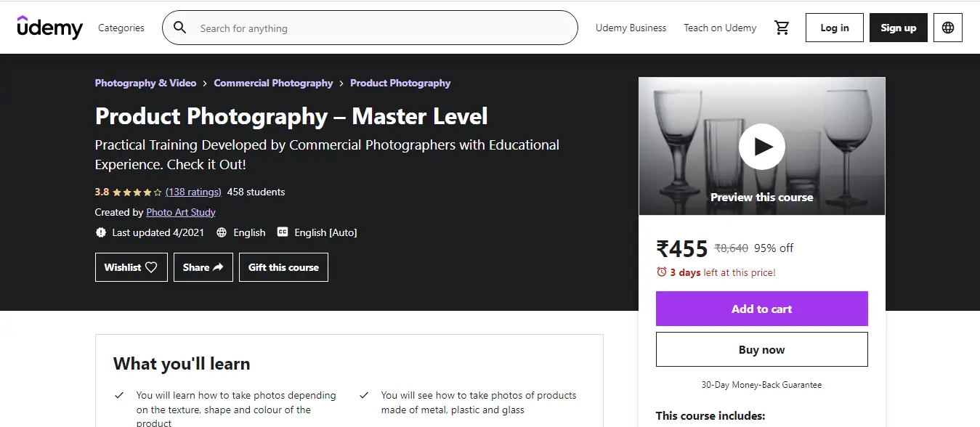Open Photography & Video breadcrumb

[145, 83]
